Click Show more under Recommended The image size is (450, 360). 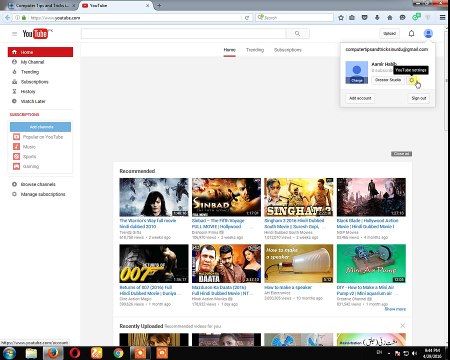[x=395, y=309]
